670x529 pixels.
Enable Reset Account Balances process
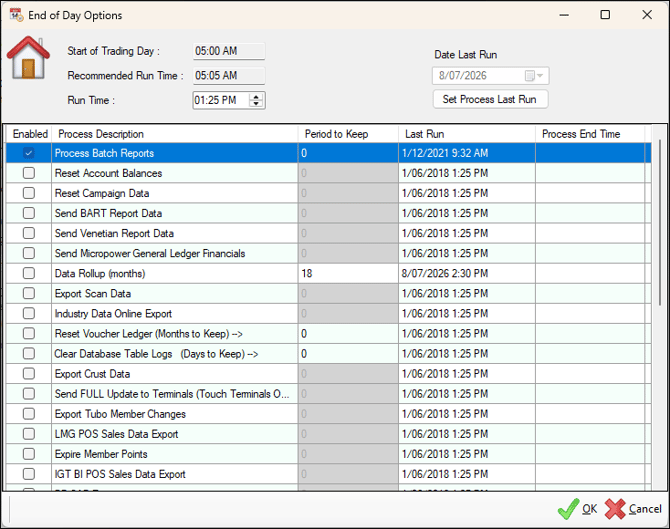[29, 173]
